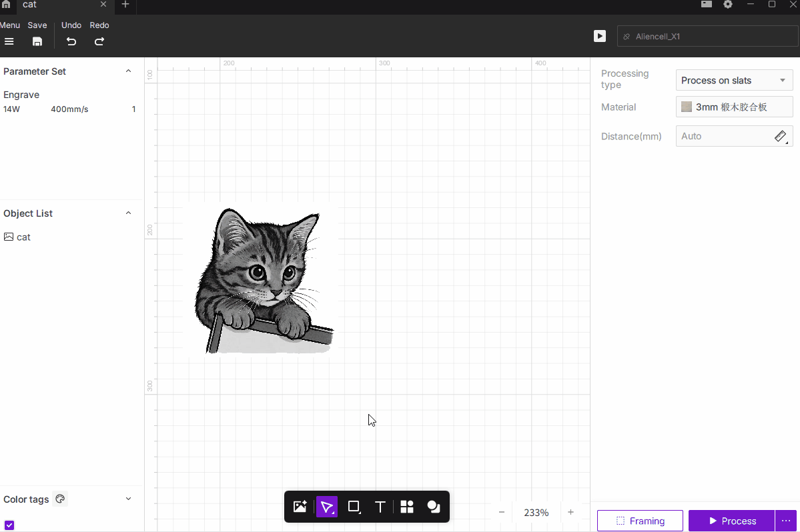Start the Process button
The width and height of the screenshot is (800, 532).
pyautogui.click(x=731, y=521)
